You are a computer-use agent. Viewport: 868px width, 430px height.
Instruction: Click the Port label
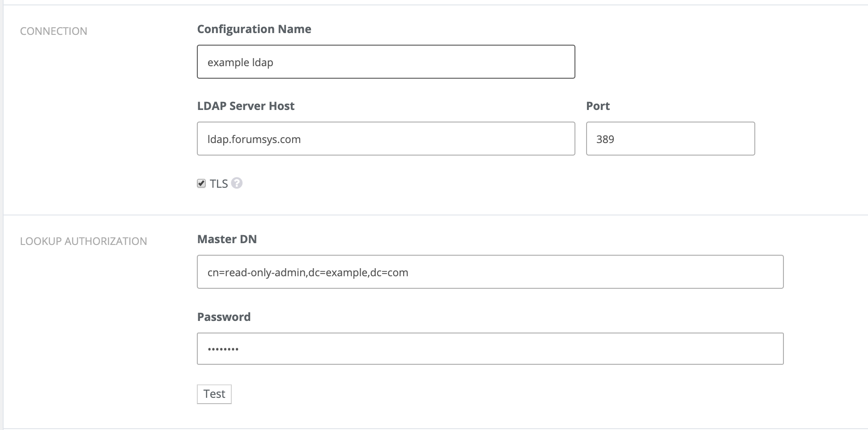598,106
